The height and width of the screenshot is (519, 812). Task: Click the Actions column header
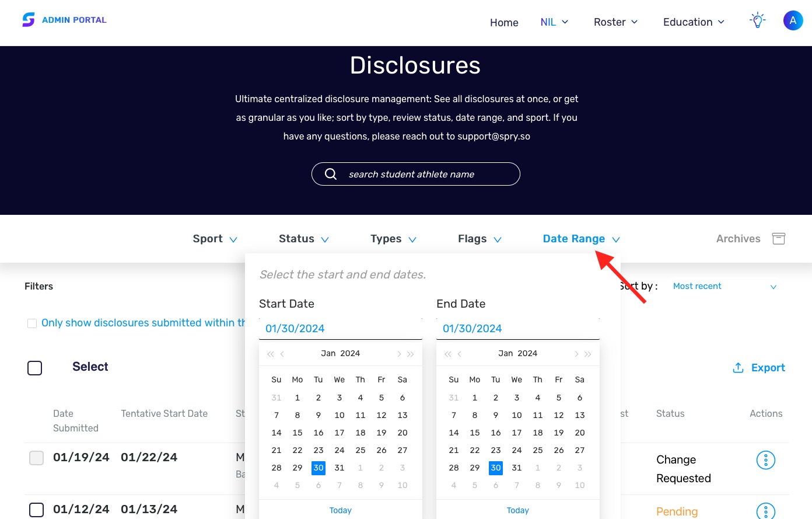click(x=766, y=413)
